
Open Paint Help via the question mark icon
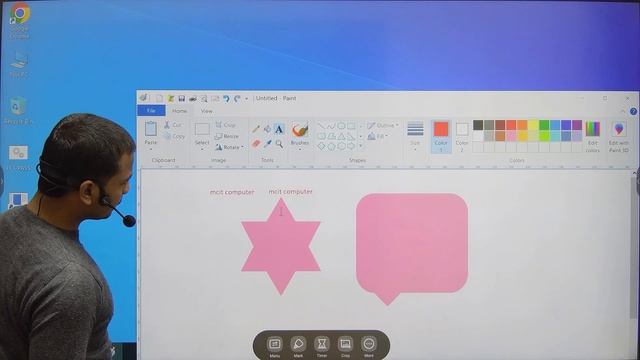[x=633, y=111]
